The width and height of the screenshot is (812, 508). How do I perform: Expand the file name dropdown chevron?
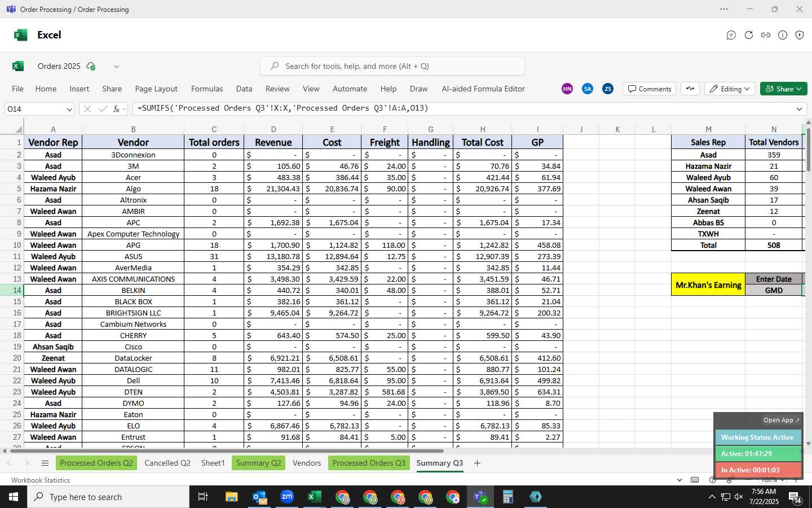pyautogui.click(x=117, y=67)
